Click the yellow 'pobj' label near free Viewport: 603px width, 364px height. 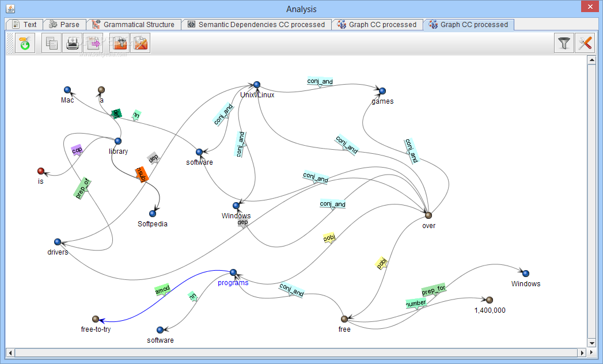pyautogui.click(x=381, y=263)
